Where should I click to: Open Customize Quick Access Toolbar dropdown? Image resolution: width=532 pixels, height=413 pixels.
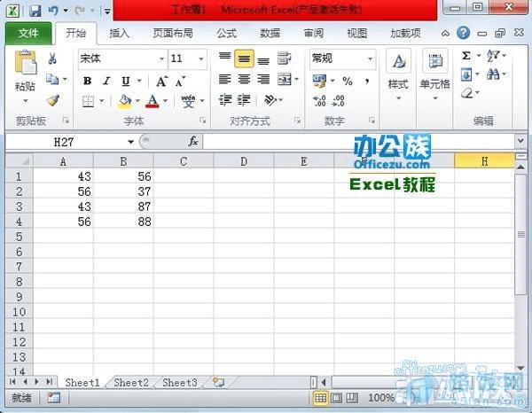coord(107,12)
